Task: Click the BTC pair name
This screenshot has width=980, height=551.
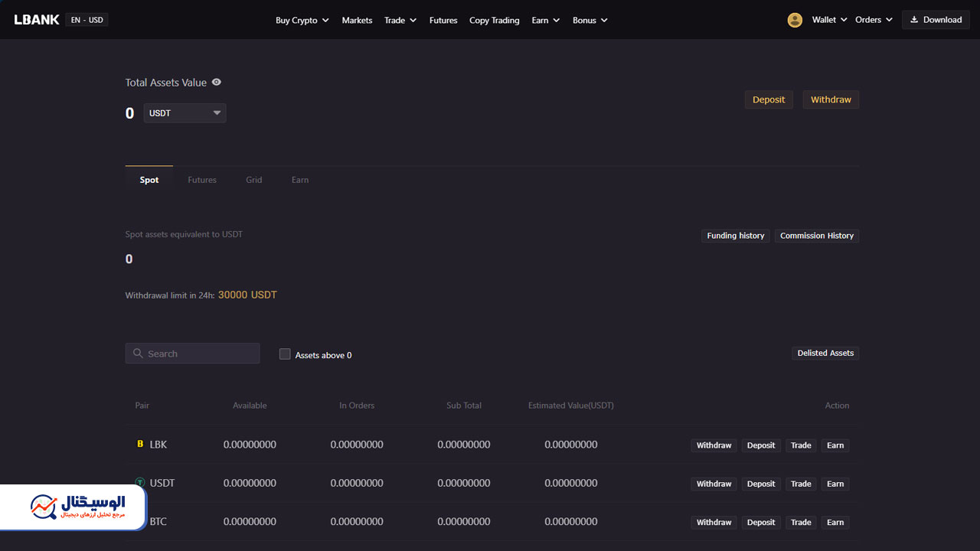Action: point(158,522)
